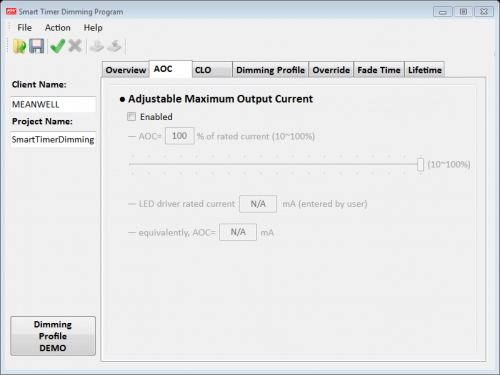Click the '(10~100%)' label beside the slider

[449, 164]
